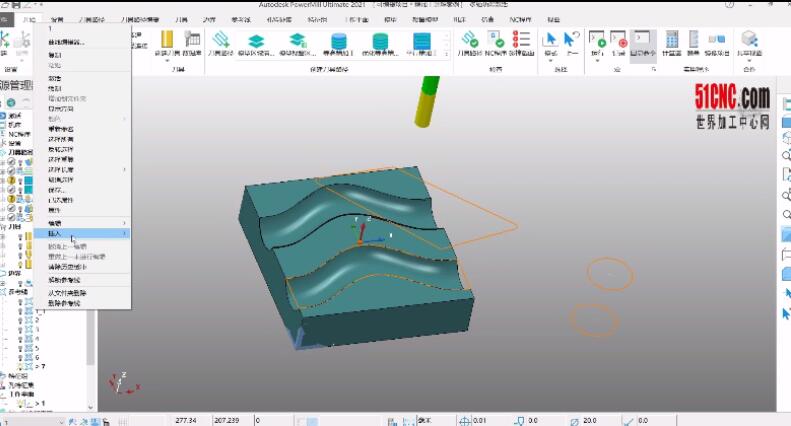This screenshot has width=791, height=426.
Task: Open the tool database icon in ribbon
Action: point(193,41)
